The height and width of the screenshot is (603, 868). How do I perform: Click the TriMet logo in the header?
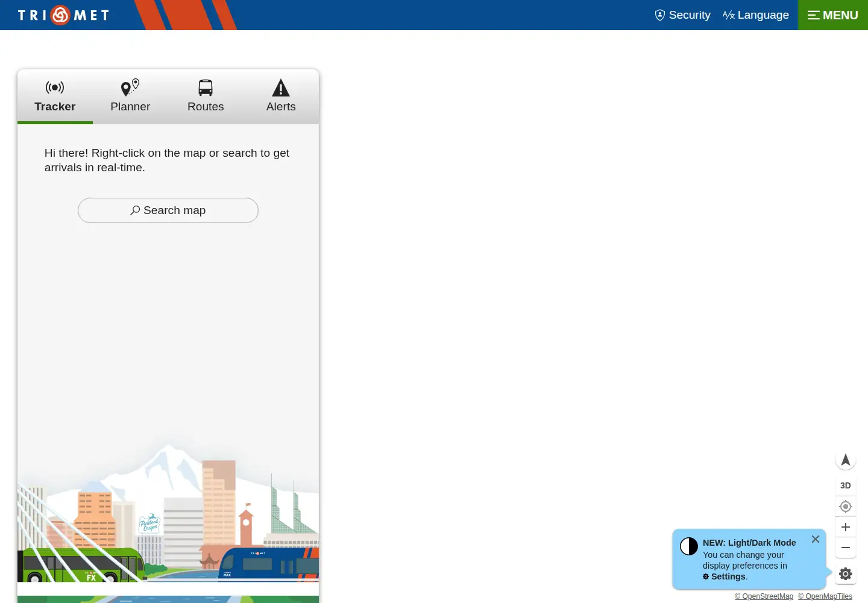pos(63,15)
